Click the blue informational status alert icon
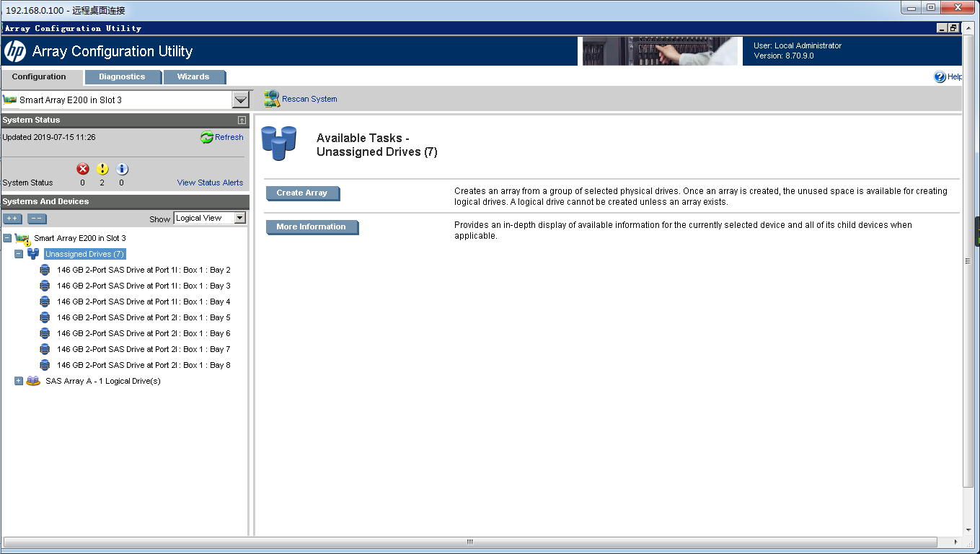 pyautogui.click(x=122, y=169)
